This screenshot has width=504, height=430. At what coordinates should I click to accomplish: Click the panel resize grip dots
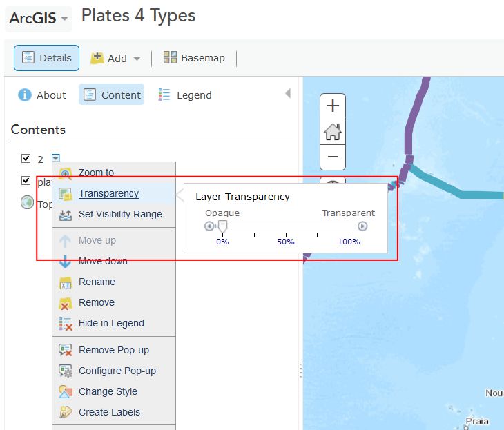[x=300, y=371]
